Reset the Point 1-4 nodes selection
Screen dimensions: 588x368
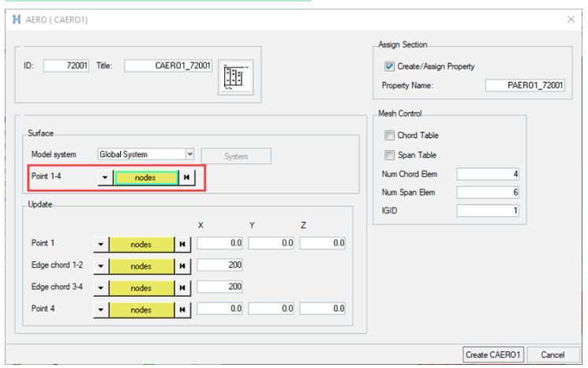[x=187, y=178]
